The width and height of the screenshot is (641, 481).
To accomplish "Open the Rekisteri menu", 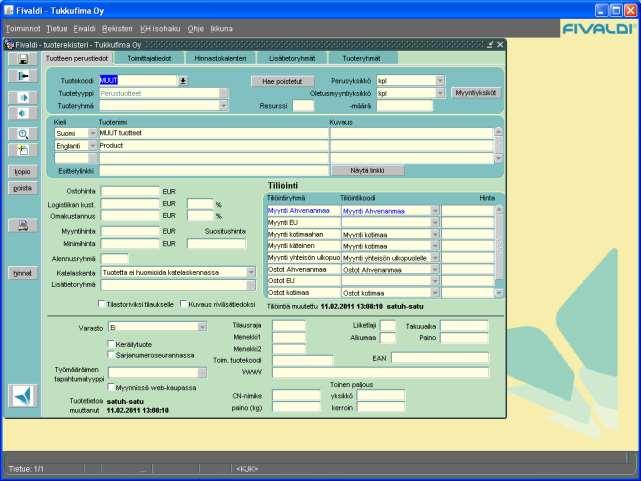I will (x=117, y=29).
